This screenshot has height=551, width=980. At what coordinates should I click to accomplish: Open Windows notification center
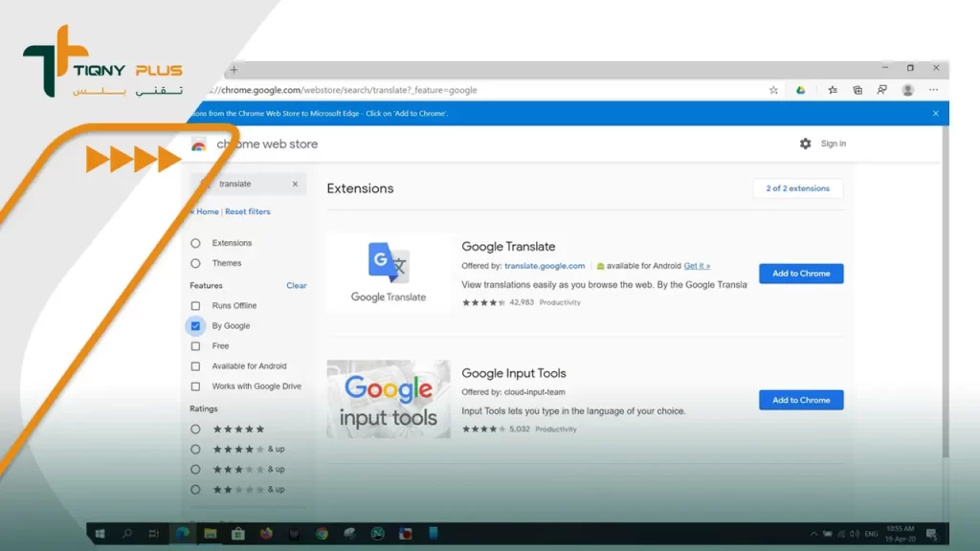932,534
